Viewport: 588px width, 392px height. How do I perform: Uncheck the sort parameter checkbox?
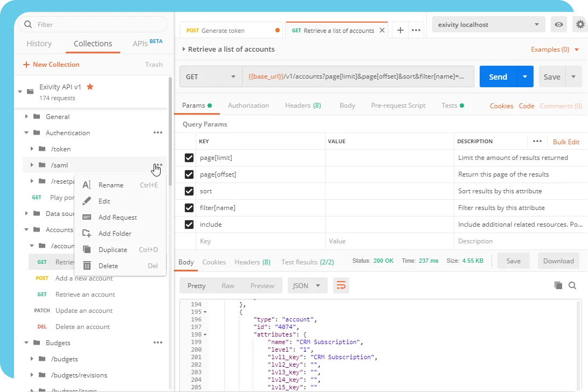pos(189,191)
